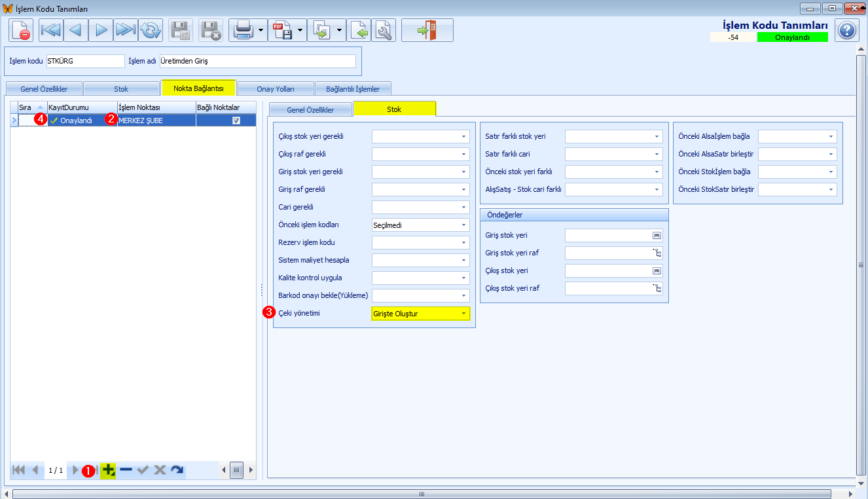Click the grid horizontal scrollbar right arrow
This screenshot has width=868, height=499.
coord(250,470)
